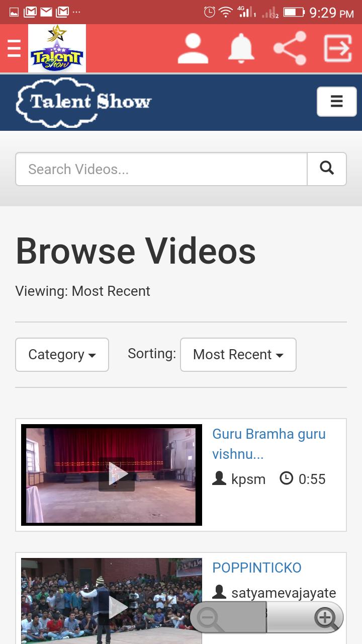This screenshot has width=362, height=644.
Task: Tap the Viewing: Most Recent text
Action: click(x=83, y=291)
